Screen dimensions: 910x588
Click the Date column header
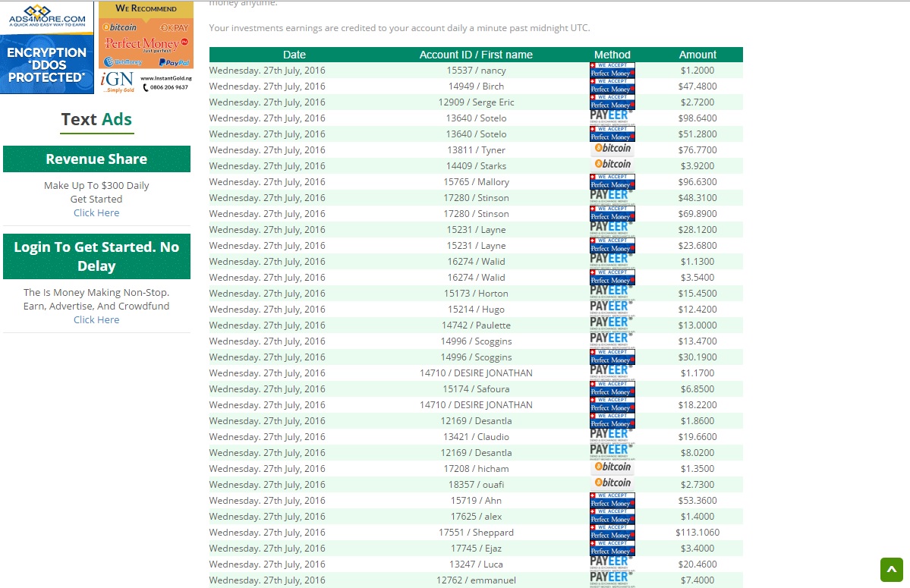tap(294, 55)
